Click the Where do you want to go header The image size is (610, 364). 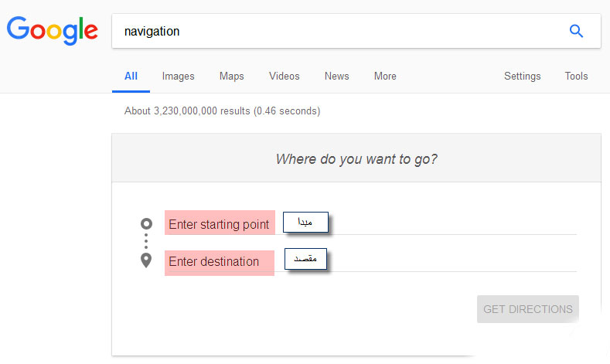coord(356,160)
